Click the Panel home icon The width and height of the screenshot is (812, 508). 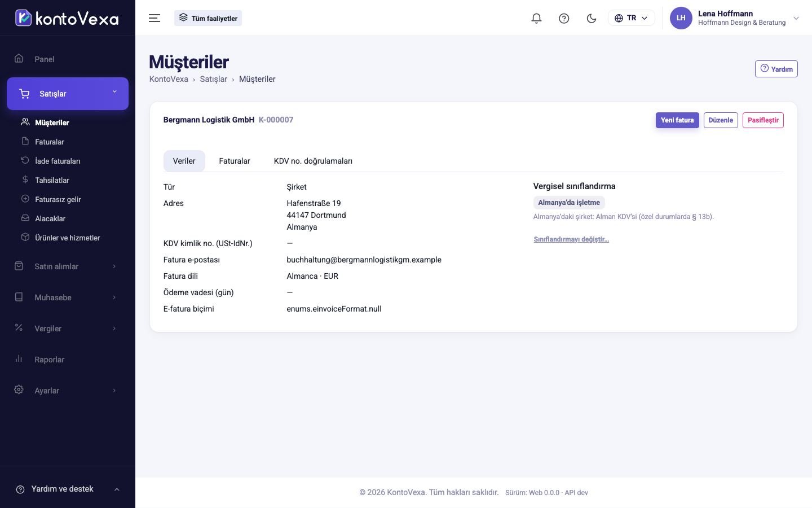[x=19, y=59]
